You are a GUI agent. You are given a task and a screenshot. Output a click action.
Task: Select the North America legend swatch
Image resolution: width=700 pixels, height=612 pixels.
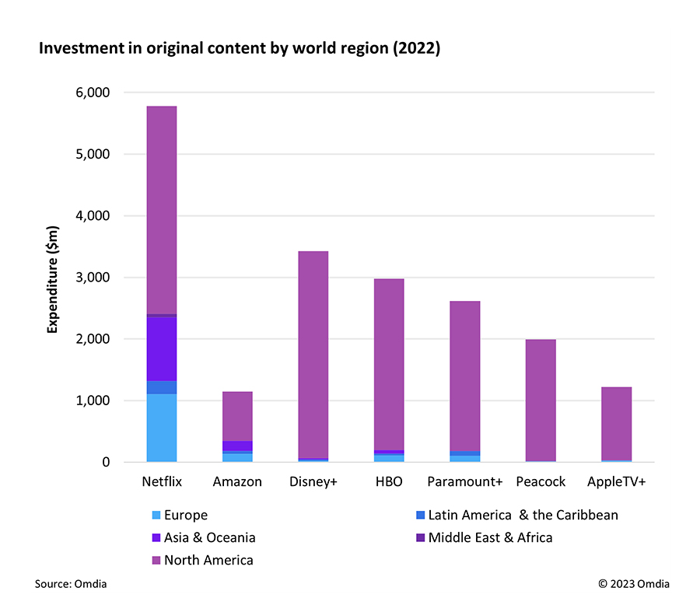tap(156, 560)
